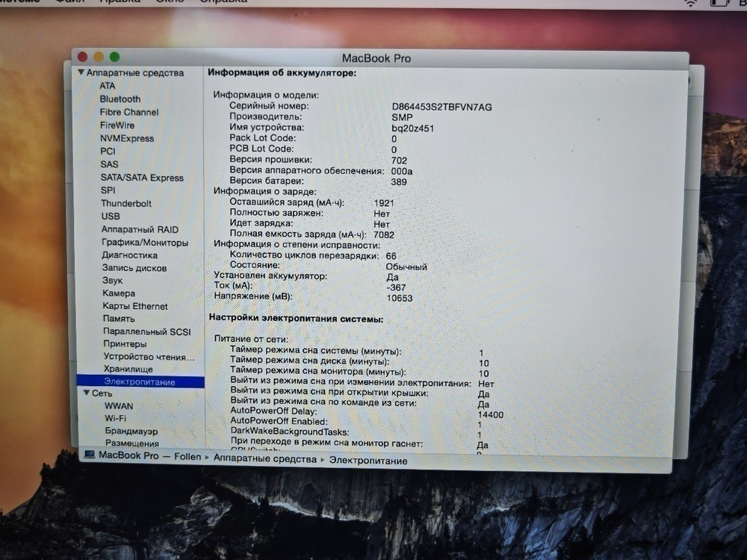Viewport: 747px width, 560px height.
Task: Select FireWire in the sidebar
Action: (117, 125)
